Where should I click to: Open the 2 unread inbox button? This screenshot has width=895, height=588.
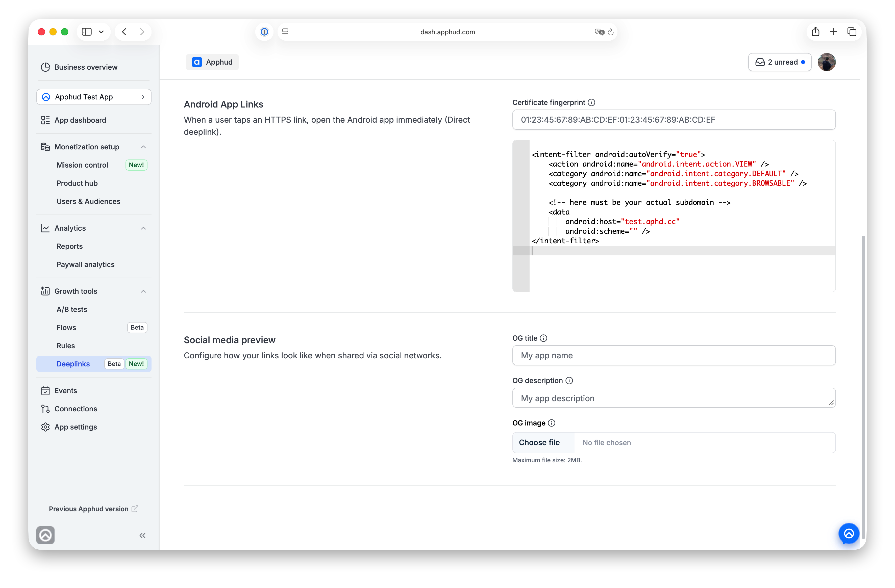tap(780, 62)
